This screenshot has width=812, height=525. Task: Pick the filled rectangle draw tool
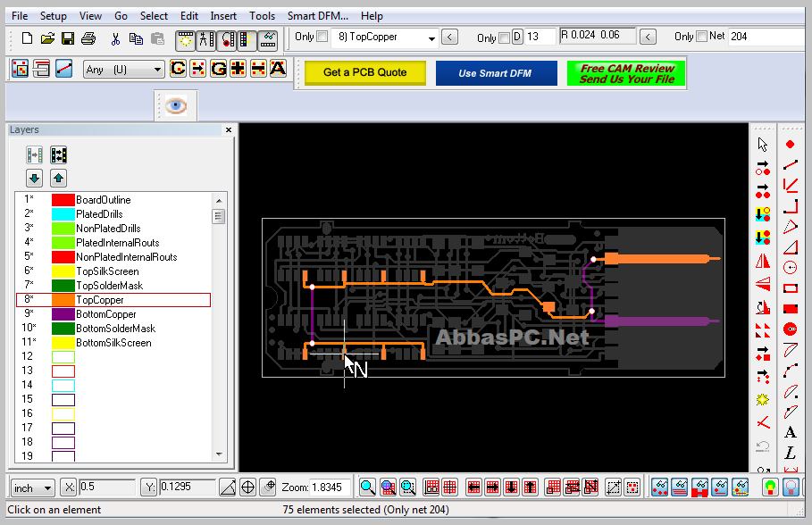tap(791, 309)
